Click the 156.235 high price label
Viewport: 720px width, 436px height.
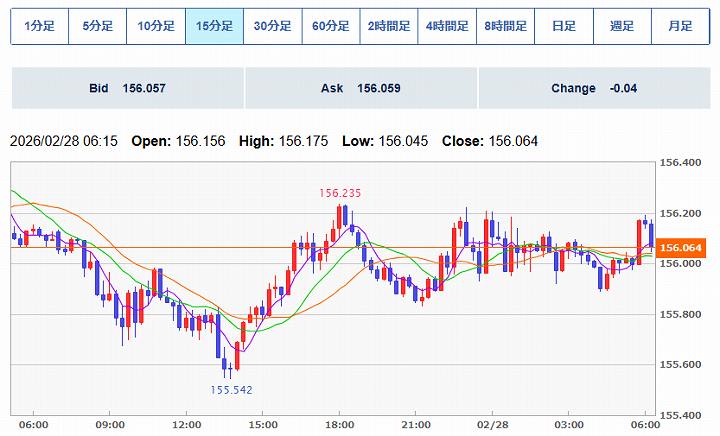[340, 193]
